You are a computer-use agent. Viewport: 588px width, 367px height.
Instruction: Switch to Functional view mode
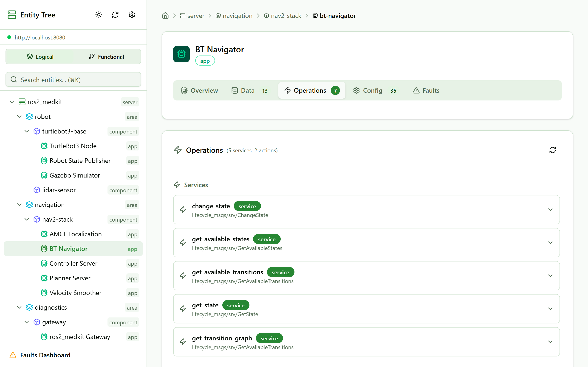[x=106, y=57]
